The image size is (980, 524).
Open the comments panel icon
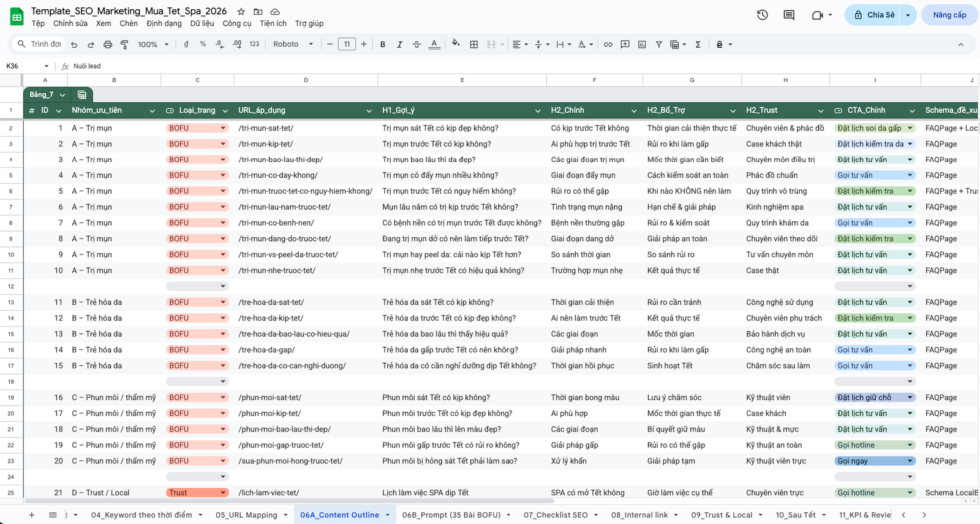[x=789, y=15]
